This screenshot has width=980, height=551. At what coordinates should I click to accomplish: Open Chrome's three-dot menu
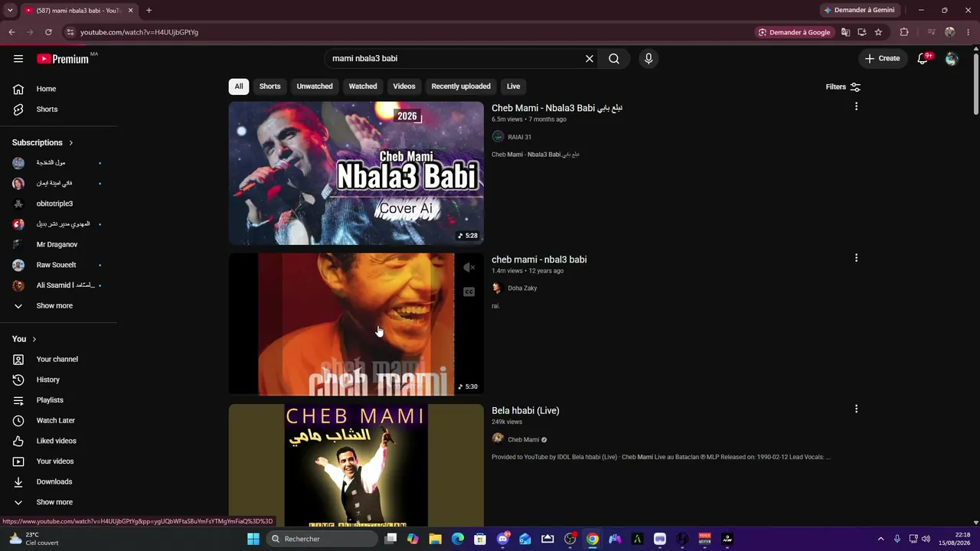969,32
